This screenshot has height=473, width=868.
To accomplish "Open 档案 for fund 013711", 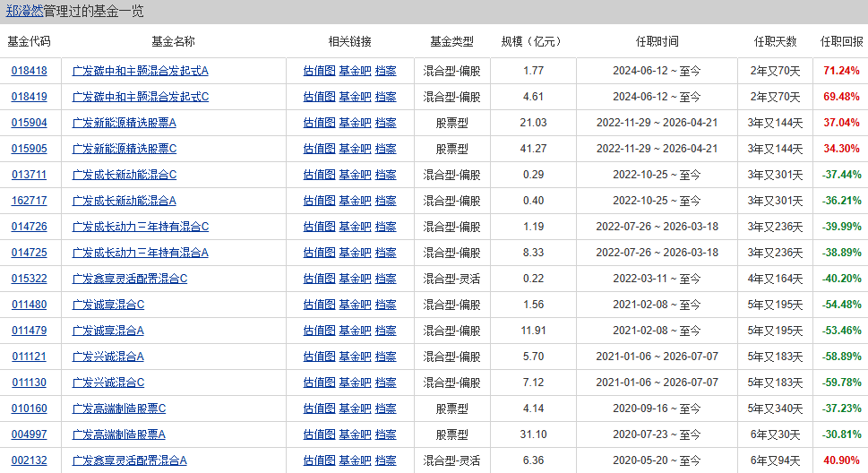I will [x=385, y=175].
